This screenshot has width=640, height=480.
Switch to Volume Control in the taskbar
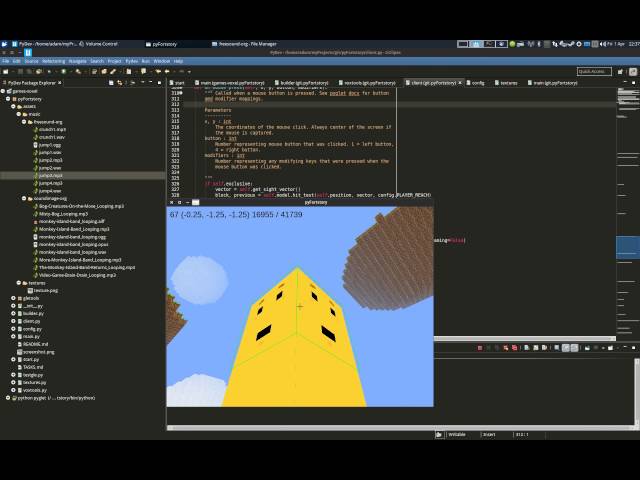click(x=98, y=44)
